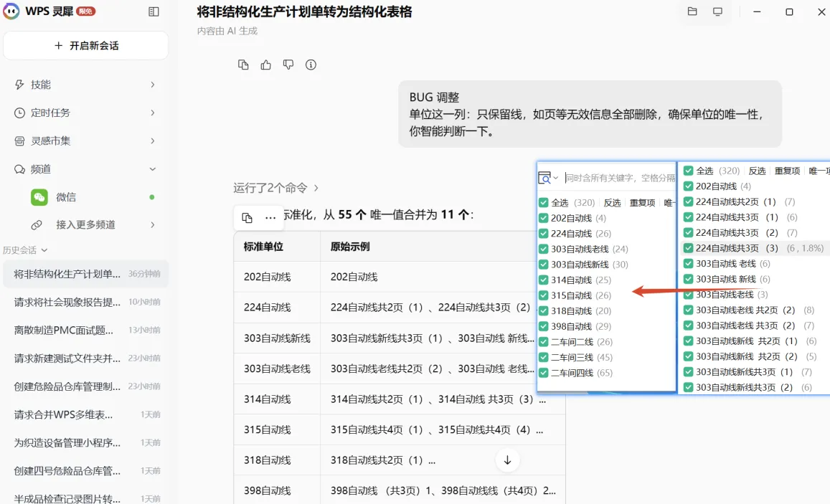Uncheck 二车间三线 (45) checkbox
830x504 pixels.
coord(543,358)
